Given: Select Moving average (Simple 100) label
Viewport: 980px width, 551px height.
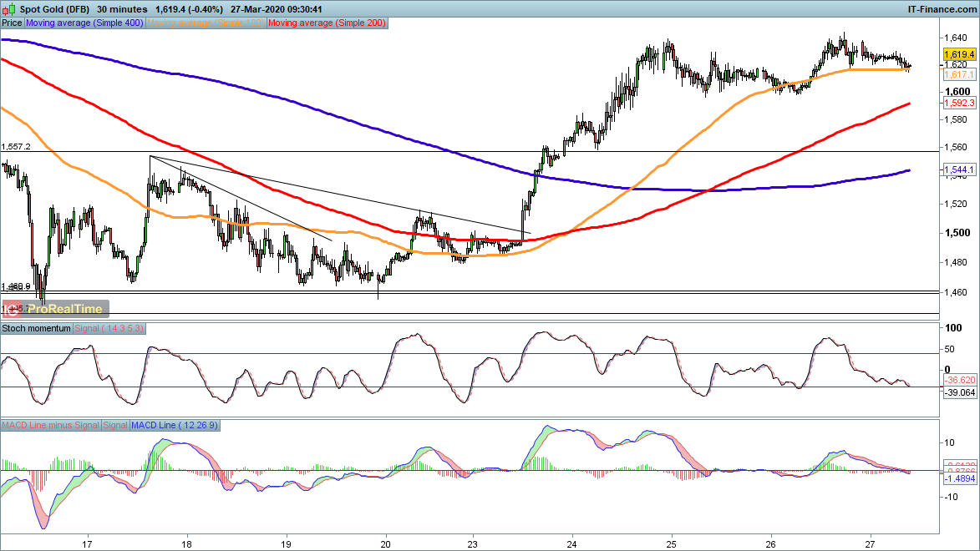Looking at the screenshot, I should [206, 23].
